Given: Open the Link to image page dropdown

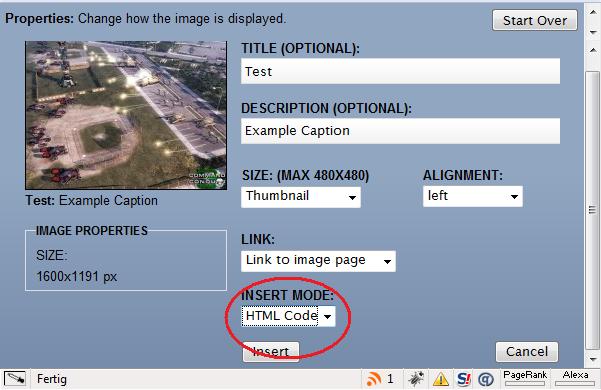Looking at the screenshot, I should click(318, 261).
